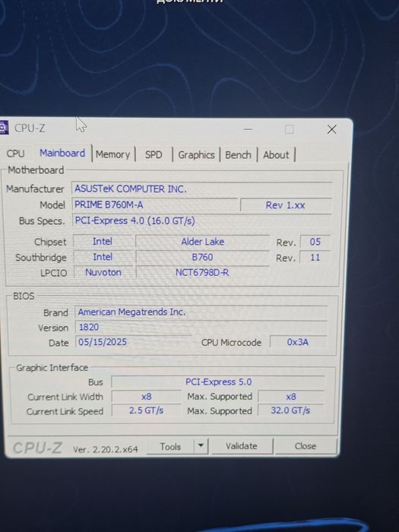Image resolution: width=399 pixels, height=532 pixels.
Task: Click the Max. Supported x8 width value
Action: click(x=291, y=397)
